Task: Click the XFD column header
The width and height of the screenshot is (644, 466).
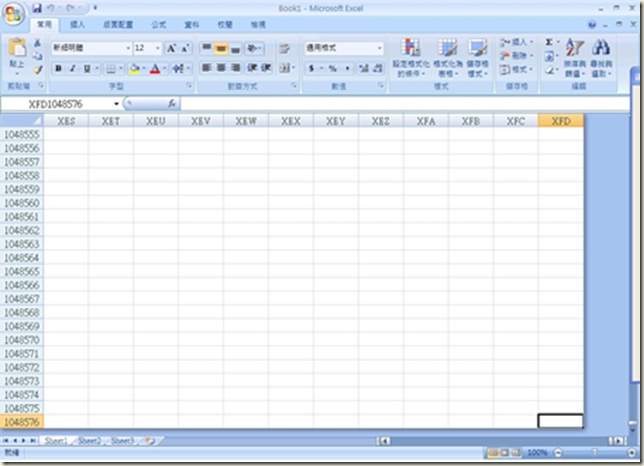Action: pos(561,121)
